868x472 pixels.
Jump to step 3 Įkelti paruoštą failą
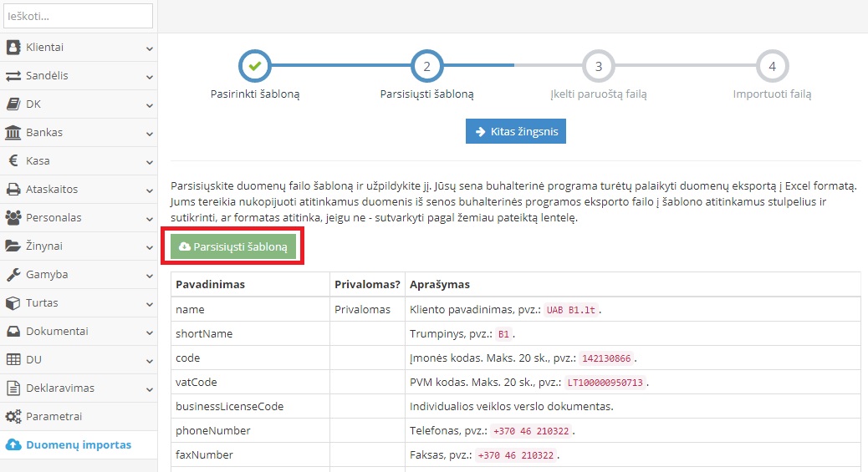tap(599, 66)
